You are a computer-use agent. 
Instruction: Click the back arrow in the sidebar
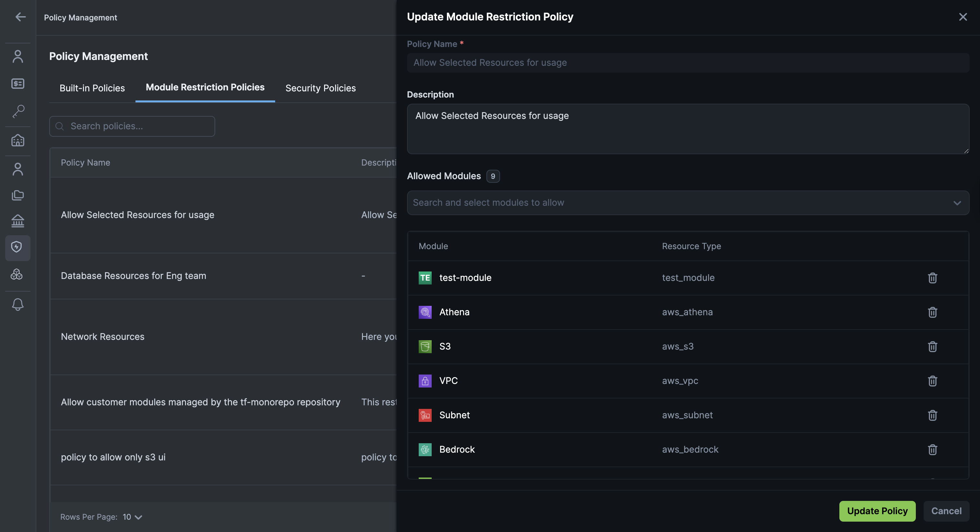(20, 17)
